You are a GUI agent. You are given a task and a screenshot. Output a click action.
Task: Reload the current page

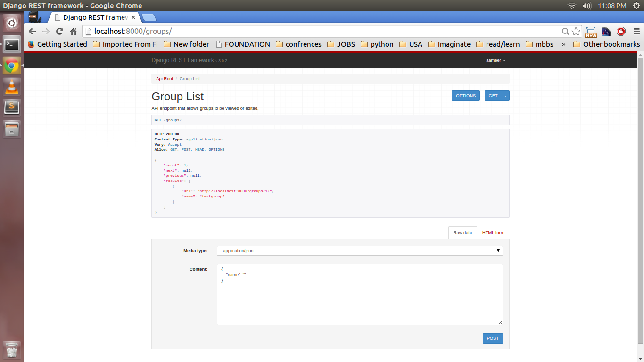(59, 31)
